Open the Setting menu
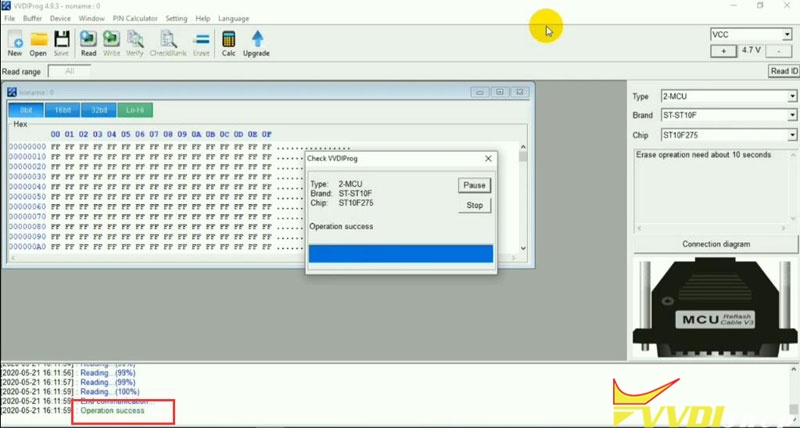Screen dimensions: 800x428 pyautogui.click(x=177, y=18)
